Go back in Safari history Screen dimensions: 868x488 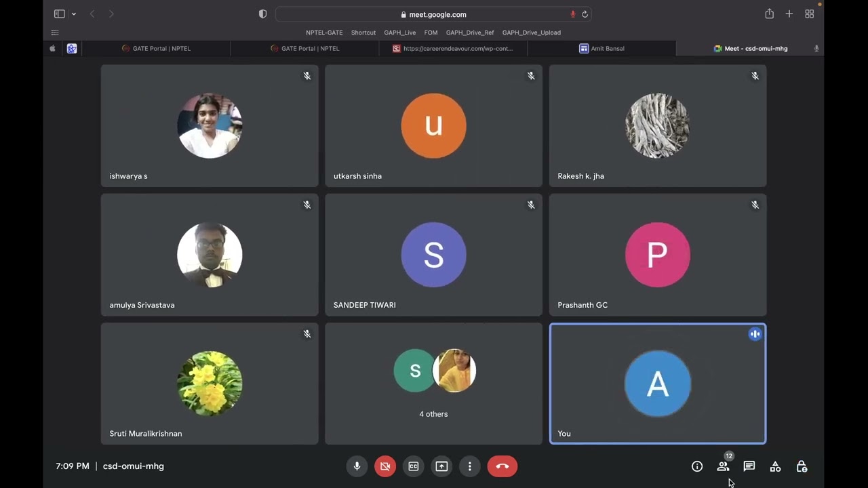92,14
